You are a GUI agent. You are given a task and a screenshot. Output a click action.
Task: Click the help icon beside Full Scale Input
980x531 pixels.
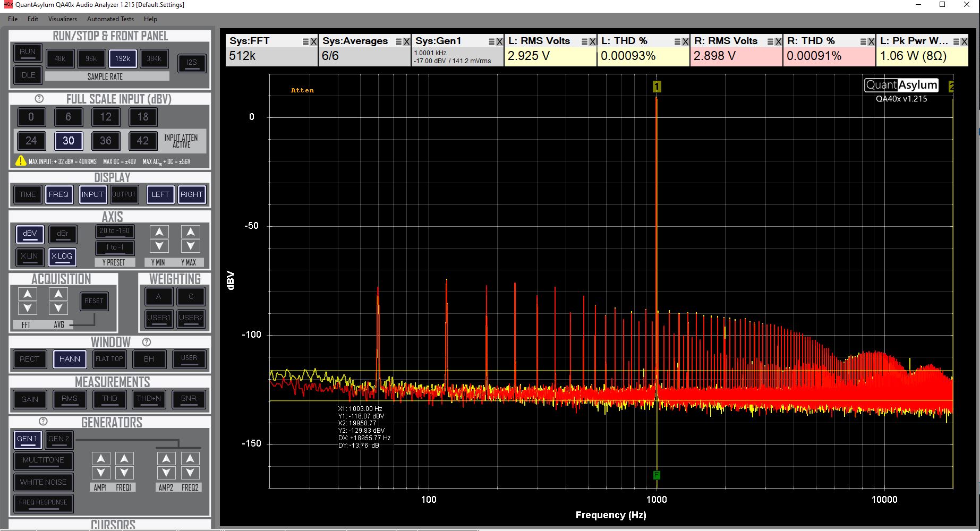pyautogui.click(x=39, y=99)
